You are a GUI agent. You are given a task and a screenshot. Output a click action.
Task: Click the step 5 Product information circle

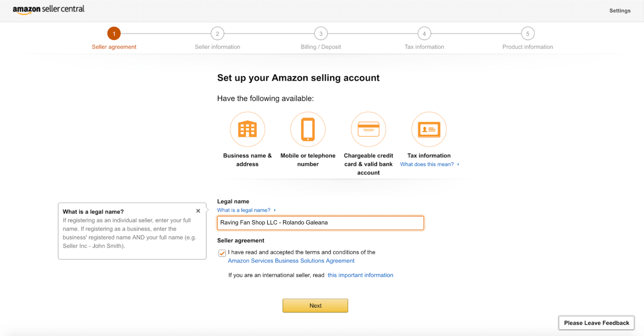pos(527,33)
